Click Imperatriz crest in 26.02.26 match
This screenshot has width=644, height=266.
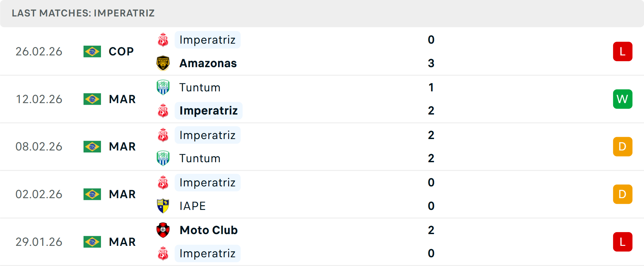[x=163, y=40]
